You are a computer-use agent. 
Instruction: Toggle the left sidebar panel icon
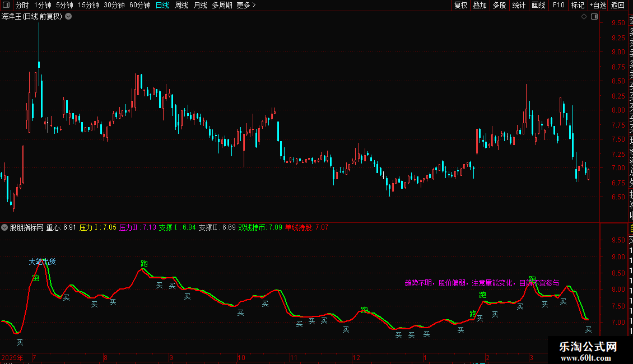pos(6,5)
